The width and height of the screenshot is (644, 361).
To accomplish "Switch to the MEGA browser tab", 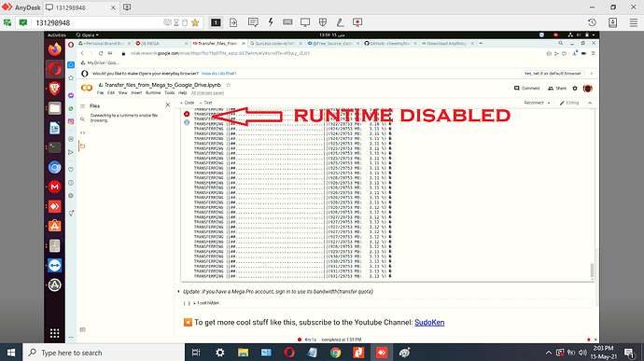I will coord(161,43).
